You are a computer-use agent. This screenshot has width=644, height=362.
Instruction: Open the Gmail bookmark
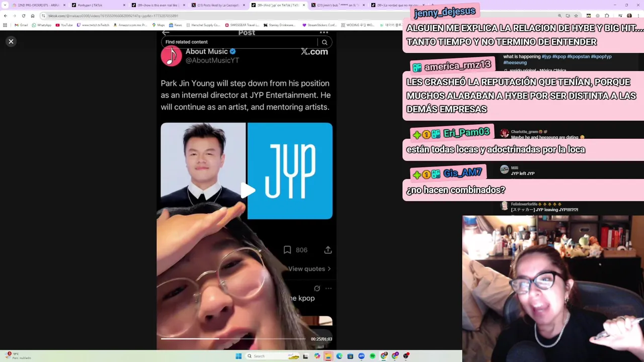point(21,25)
